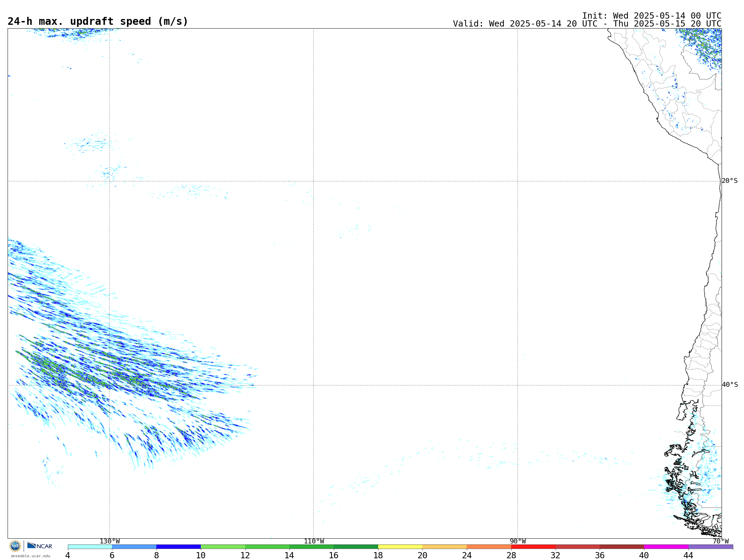Viewport: 744px width, 560px height.
Task: Pick the light blue 6-8 colorbar swatch
Action: pyautogui.click(x=134, y=547)
